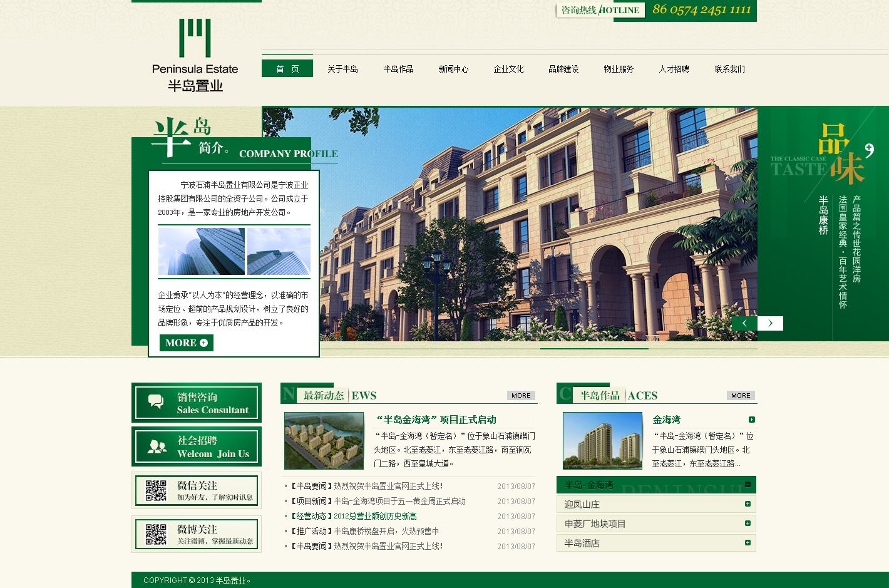Open the 品牌建设 menu item
Screen dimensions: 889x588
point(563,69)
